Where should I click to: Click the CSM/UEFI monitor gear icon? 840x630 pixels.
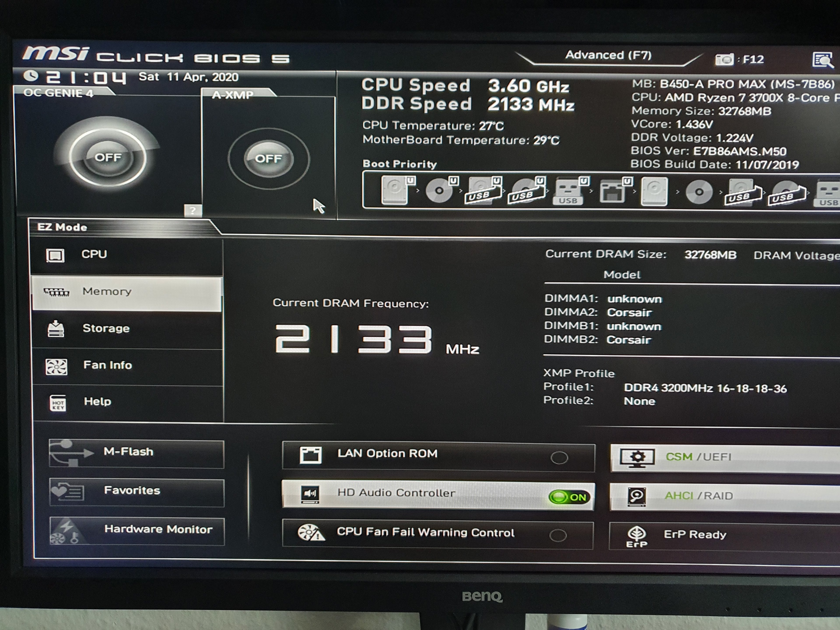coord(637,458)
